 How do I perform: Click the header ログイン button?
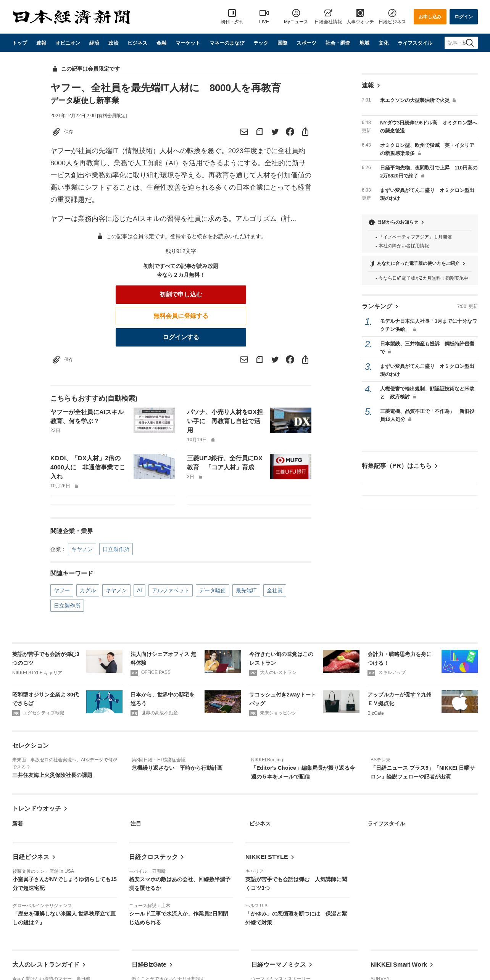pyautogui.click(x=464, y=17)
